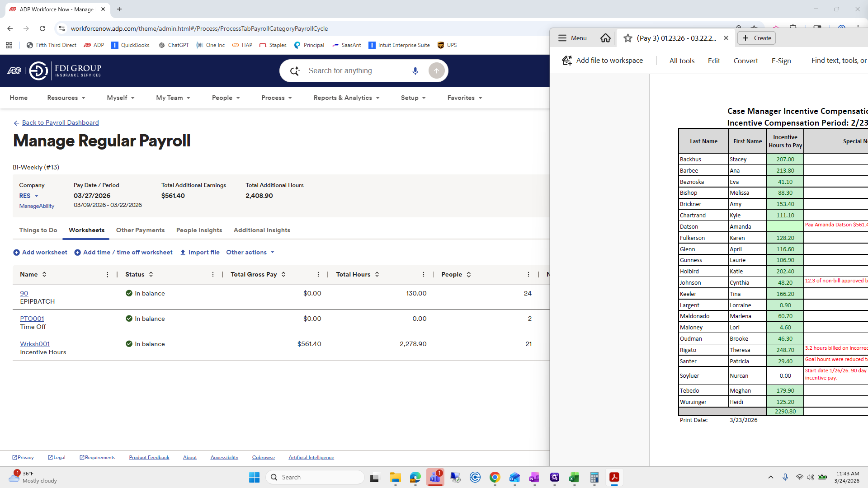Open the Wrksh001 worksheet link
The image size is (868, 488).
point(35,344)
